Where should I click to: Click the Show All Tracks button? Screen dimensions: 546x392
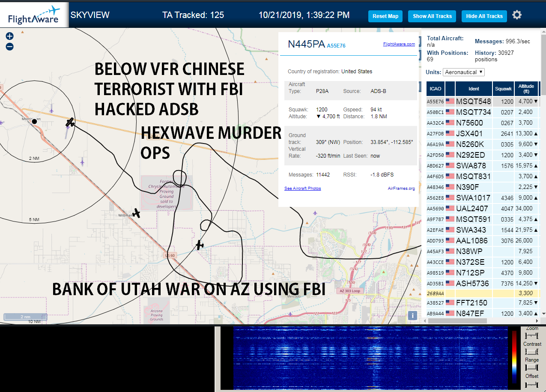[432, 16]
